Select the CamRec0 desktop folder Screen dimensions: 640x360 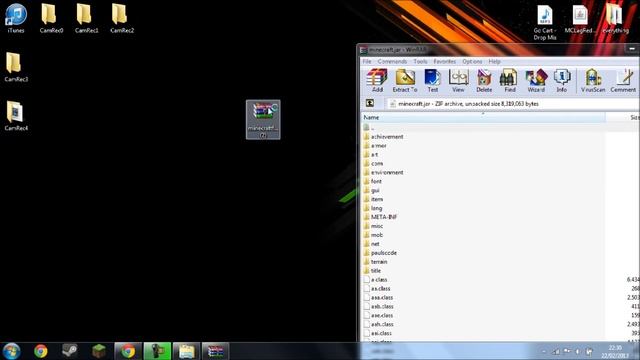coord(51,18)
